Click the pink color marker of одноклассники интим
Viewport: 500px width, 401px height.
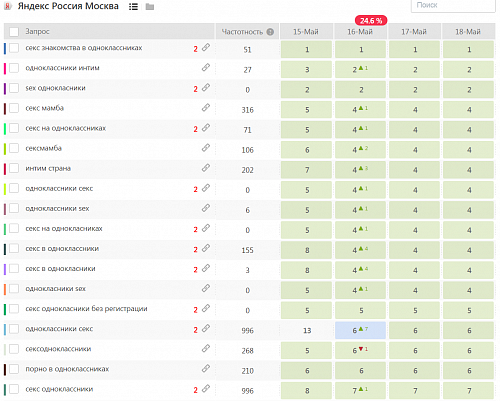[5, 68]
